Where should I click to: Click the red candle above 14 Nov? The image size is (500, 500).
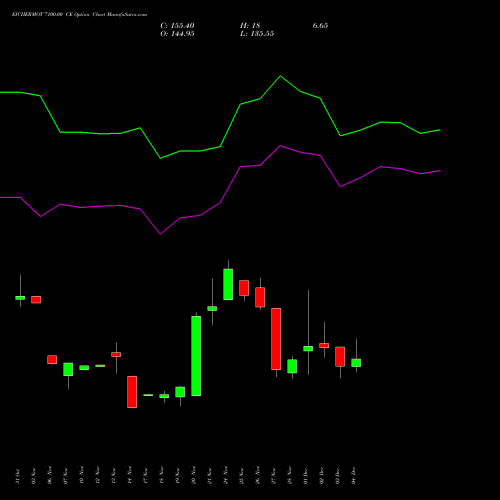point(132,392)
